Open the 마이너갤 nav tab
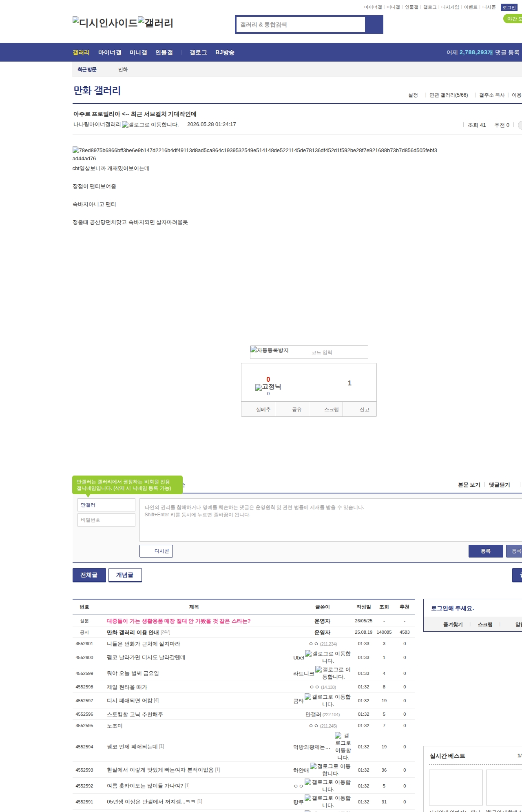The width and height of the screenshot is (522, 812). point(110,52)
